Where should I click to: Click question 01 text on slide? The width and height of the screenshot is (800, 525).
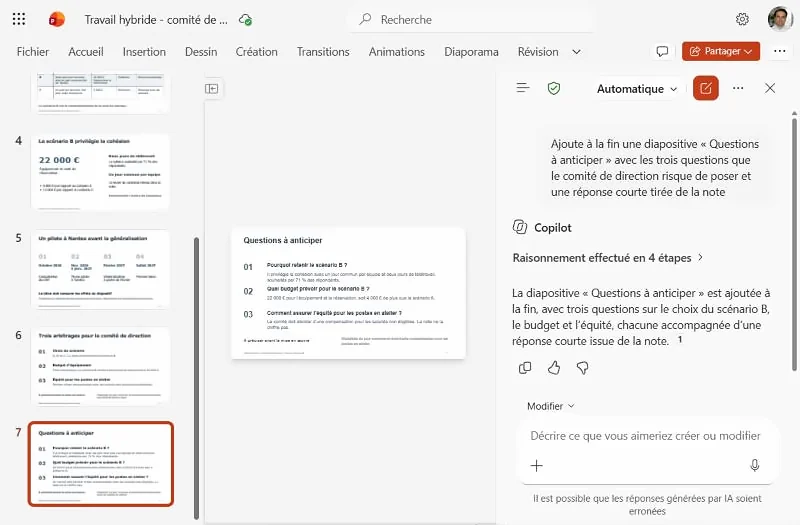[x=307, y=265]
